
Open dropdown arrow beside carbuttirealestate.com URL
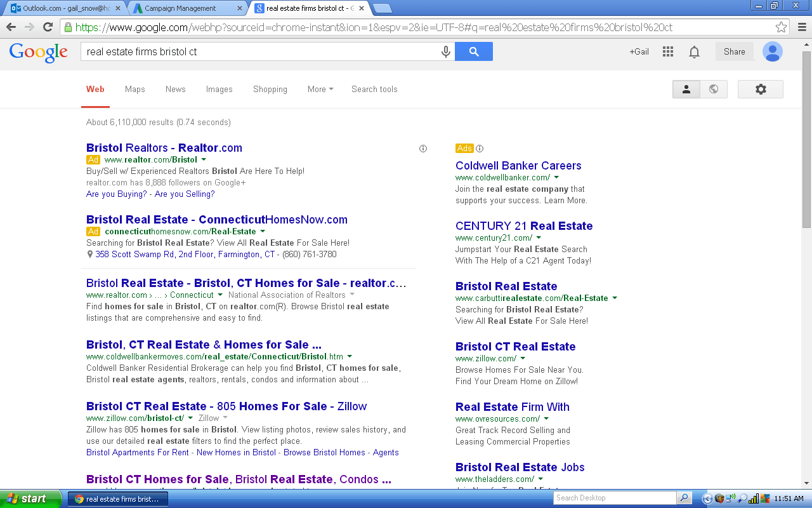(x=615, y=298)
